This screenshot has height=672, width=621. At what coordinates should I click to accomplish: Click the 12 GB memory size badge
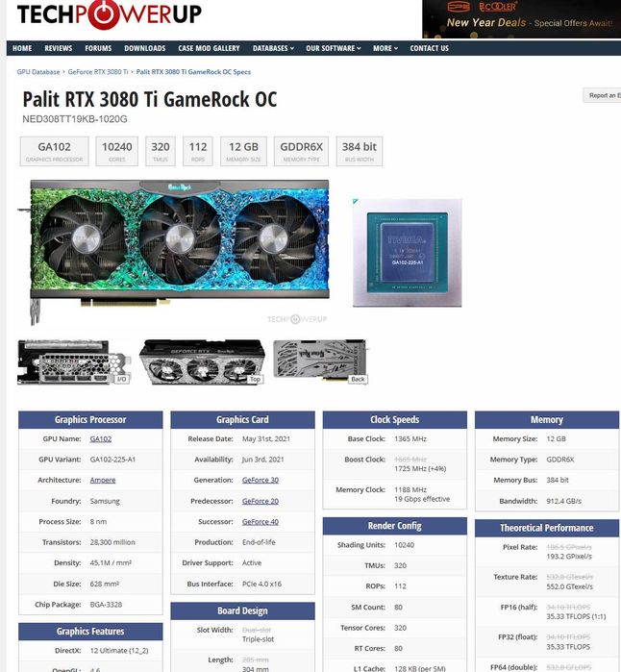(x=243, y=151)
